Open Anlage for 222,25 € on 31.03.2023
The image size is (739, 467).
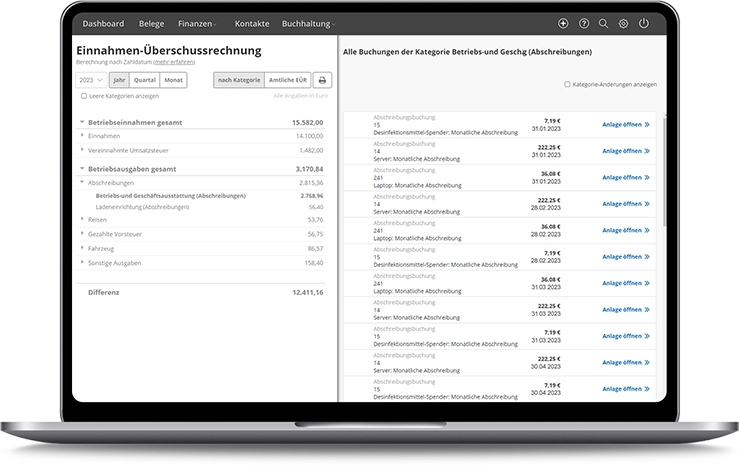coord(626,310)
